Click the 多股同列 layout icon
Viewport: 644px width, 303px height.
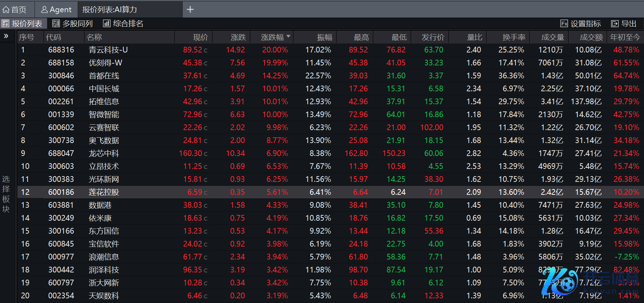pyautogui.click(x=56, y=24)
